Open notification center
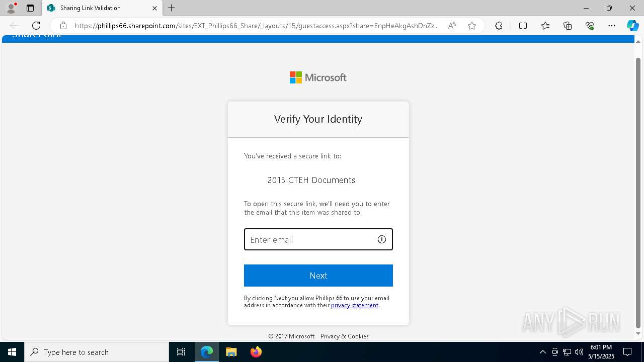 click(x=627, y=352)
